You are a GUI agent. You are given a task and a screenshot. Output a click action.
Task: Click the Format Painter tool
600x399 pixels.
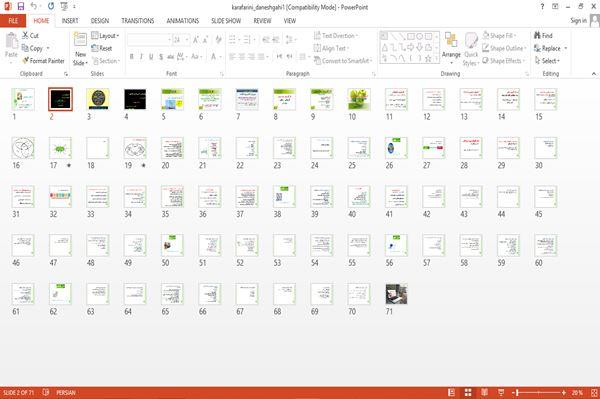pos(43,61)
